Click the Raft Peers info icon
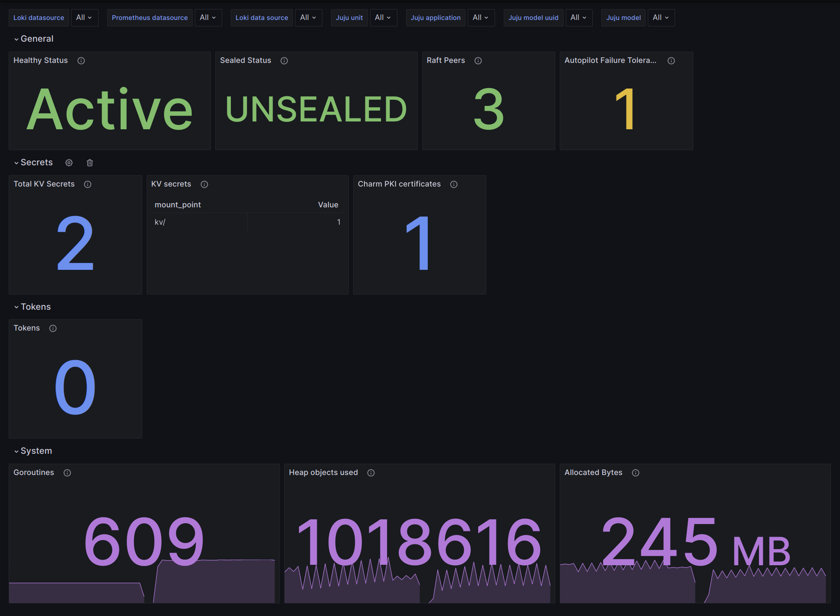Image resolution: width=840 pixels, height=616 pixels. pyautogui.click(x=478, y=61)
